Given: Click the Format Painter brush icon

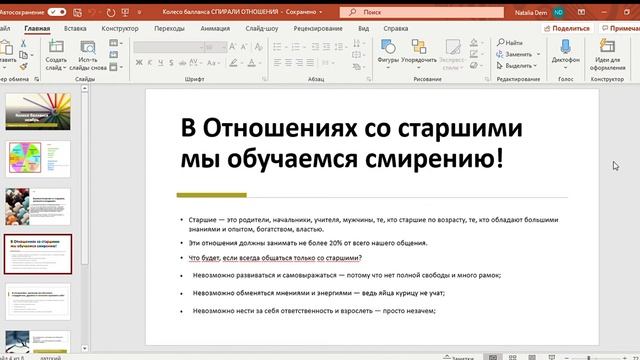Looking at the screenshot, I should pyautogui.click(x=23, y=66).
